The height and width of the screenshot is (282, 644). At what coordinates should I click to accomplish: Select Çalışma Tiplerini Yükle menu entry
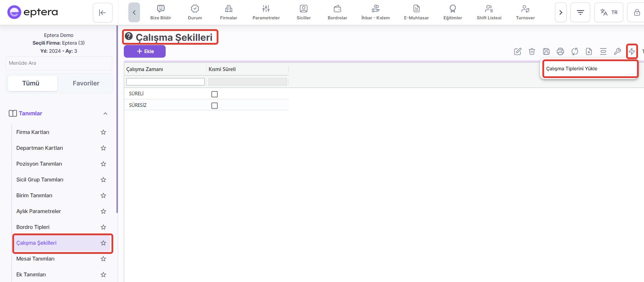(572, 69)
